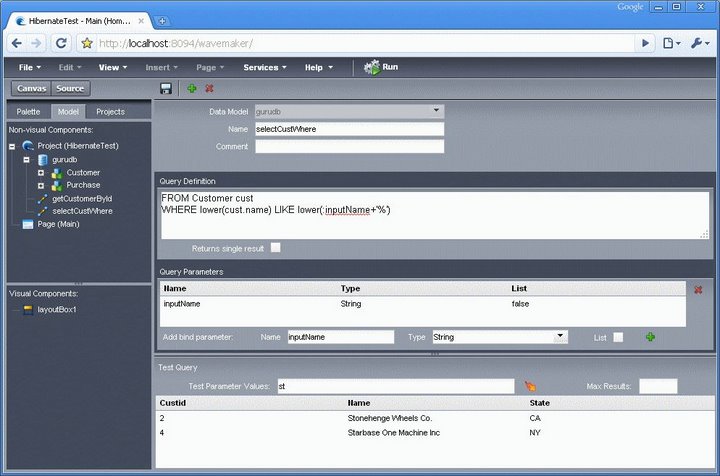Image resolution: width=720 pixels, height=476 pixels.
Task: Click the red X delete query icon in toolbar
Action: [x=209, y=89]
